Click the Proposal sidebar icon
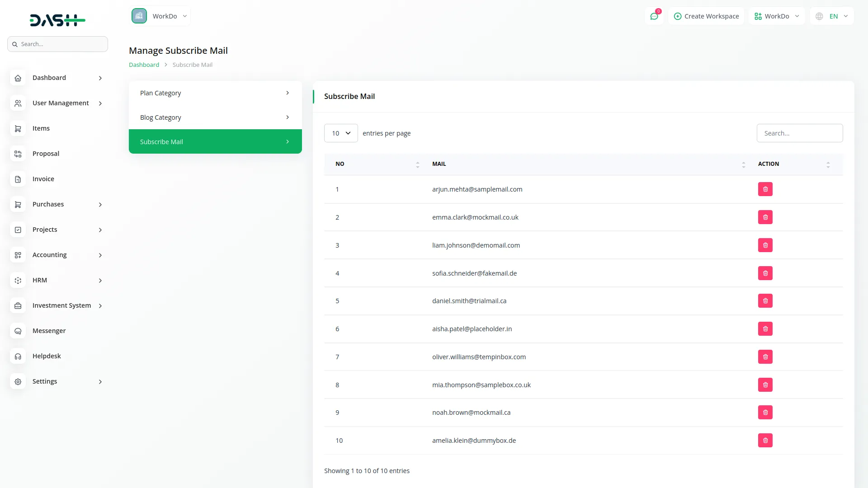Viewport: 868px width, 488px height. point(18,154)
